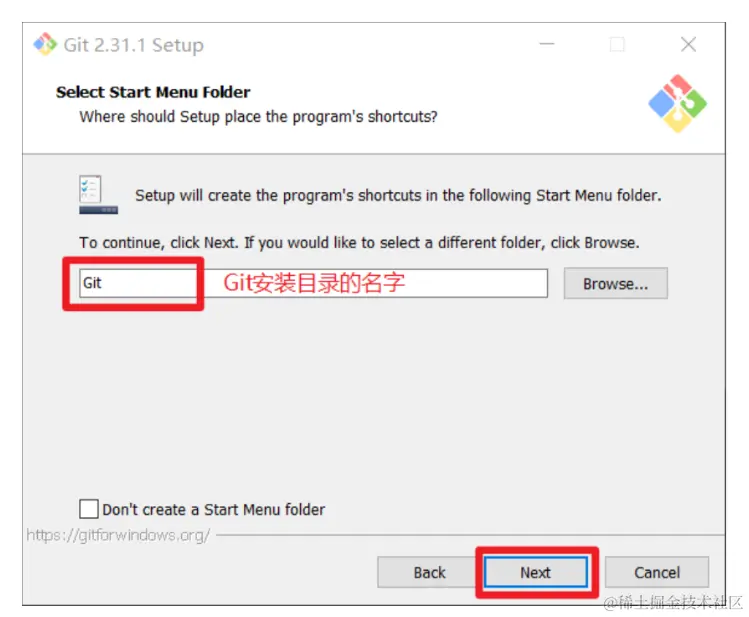
Task: Minimize the Git Setup window
Action: point(547,44)
